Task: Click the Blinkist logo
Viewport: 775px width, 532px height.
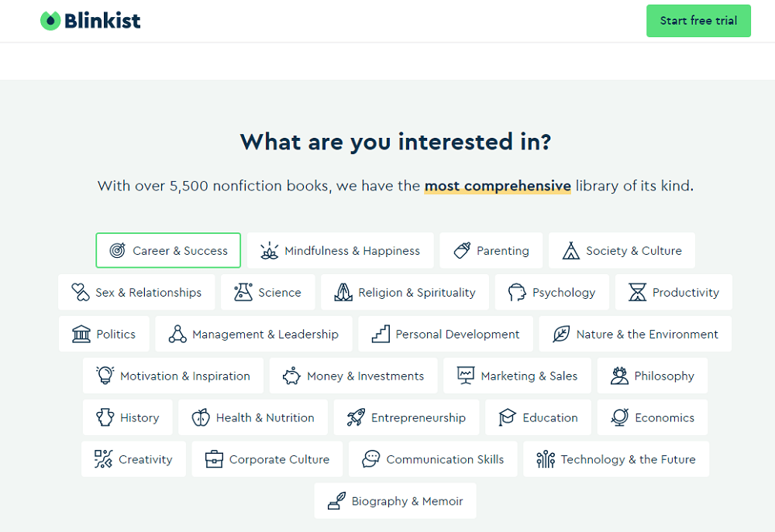Action: (x=91, y=21)
